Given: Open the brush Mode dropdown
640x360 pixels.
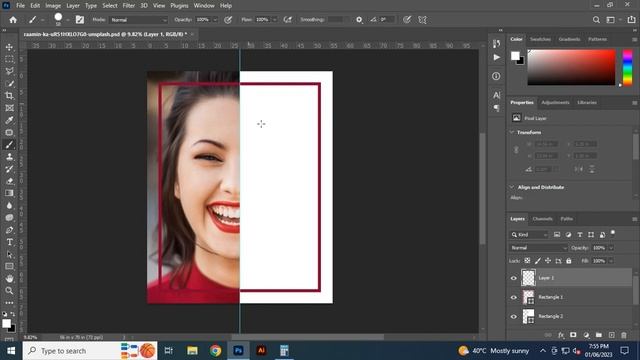Looking at the screenshot, I should 139,20.
